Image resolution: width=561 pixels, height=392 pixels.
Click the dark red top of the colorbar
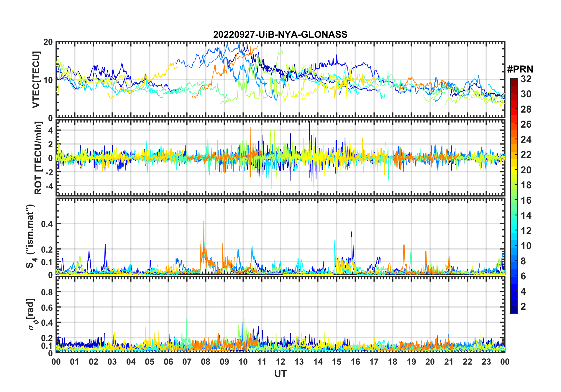pos(514,80)
